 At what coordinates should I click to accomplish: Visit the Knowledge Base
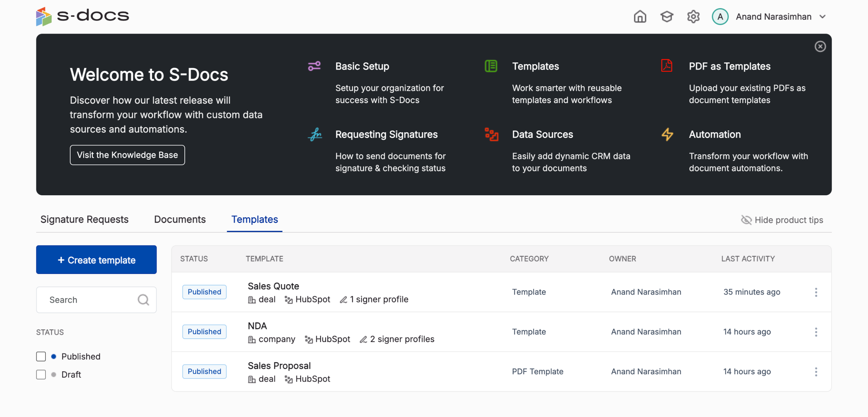pyautogui.click(x=127, y=155)
